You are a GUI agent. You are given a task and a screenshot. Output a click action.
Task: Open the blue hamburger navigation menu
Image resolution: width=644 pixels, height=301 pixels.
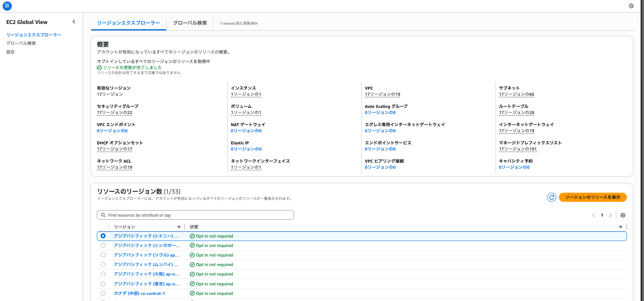[x=7, y=6]
